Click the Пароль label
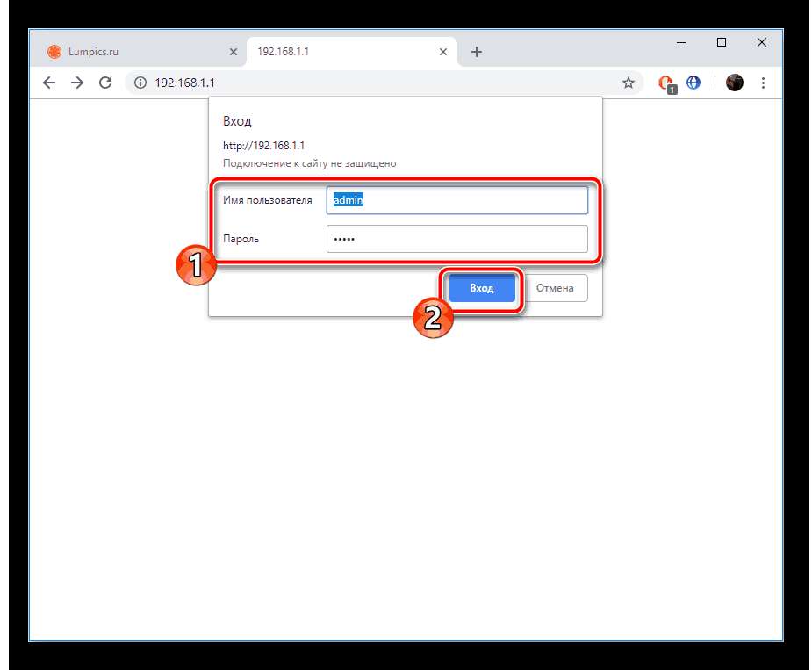The image size is (812, 670). [x=241, y=239]
